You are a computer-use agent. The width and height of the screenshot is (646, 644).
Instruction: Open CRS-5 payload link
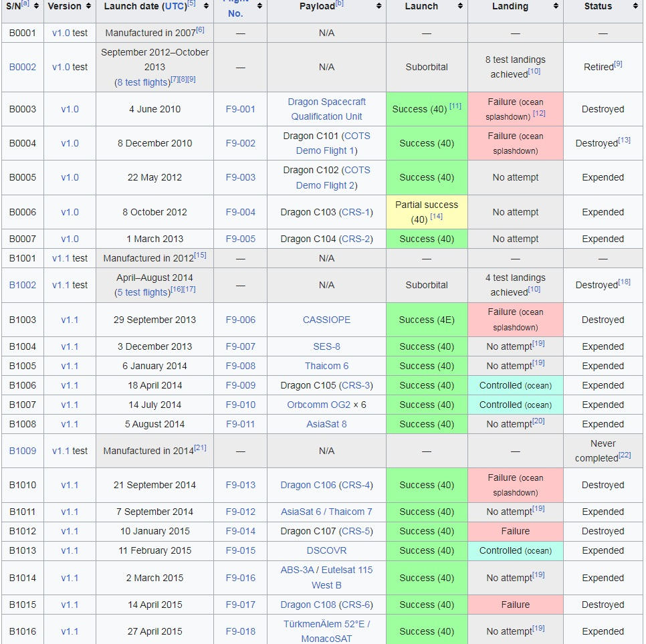(356, 531)
